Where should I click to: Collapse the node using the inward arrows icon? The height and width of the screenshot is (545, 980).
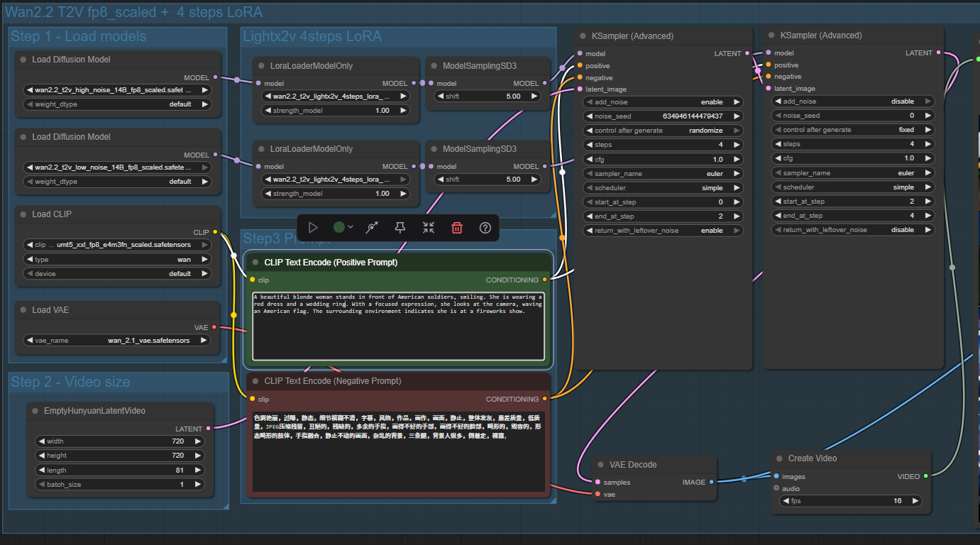429,228
